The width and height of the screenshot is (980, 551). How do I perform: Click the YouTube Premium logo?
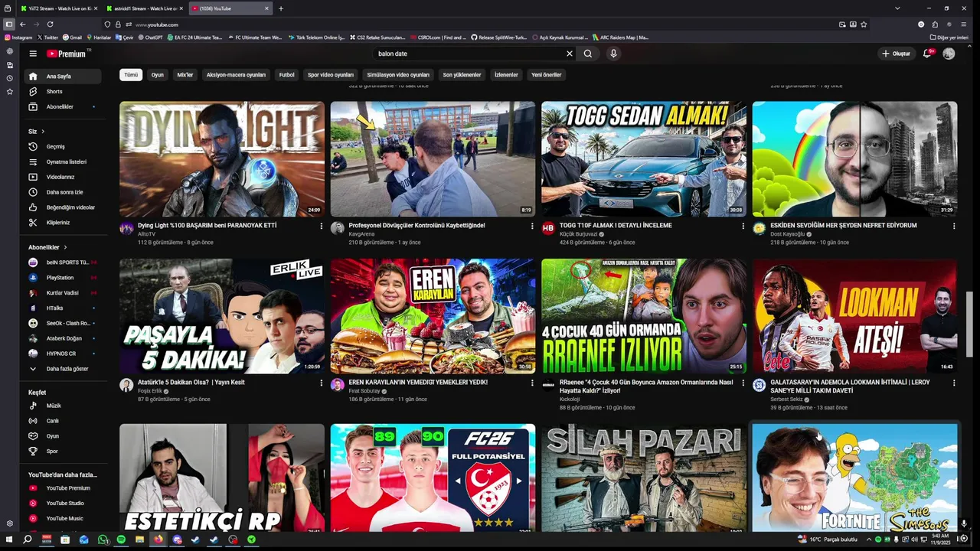coord(67,54)
